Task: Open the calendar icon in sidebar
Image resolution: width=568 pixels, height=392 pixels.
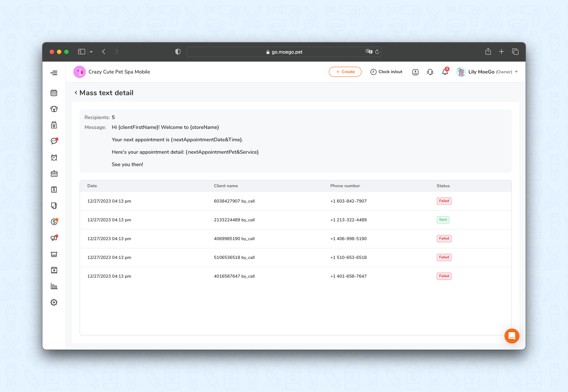Action: coord(54,93)
